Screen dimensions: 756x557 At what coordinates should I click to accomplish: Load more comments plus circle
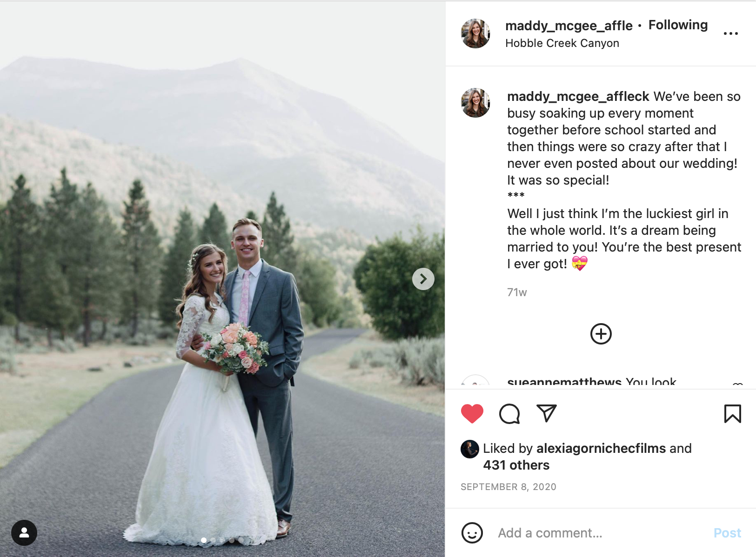[x=601, y=334]
